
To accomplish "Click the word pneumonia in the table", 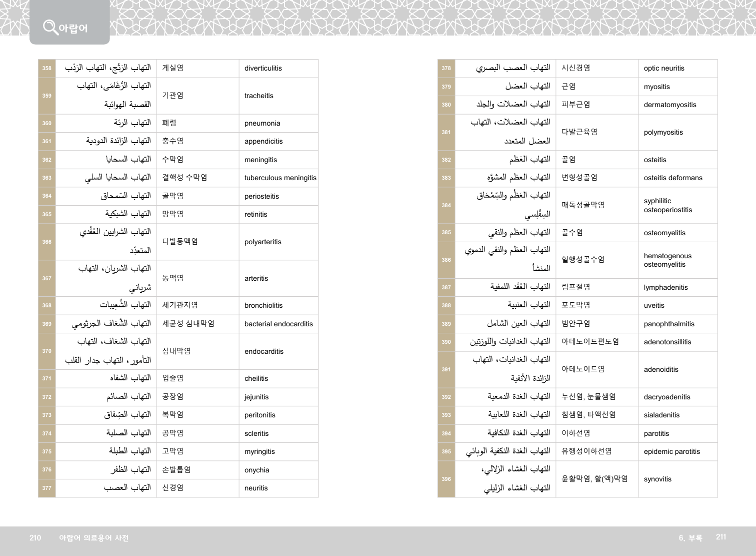I will [262, 124].
